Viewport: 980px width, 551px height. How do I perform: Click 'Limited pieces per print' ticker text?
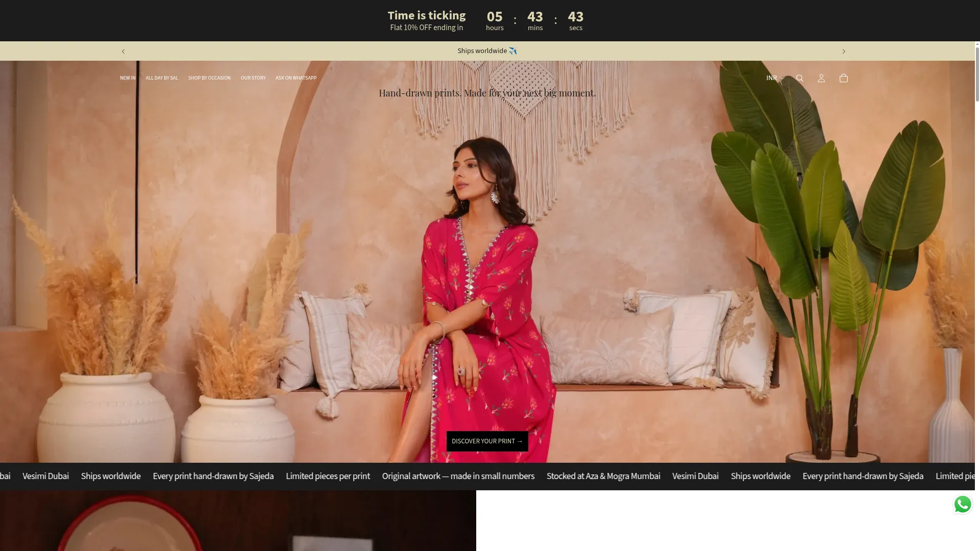328,476
